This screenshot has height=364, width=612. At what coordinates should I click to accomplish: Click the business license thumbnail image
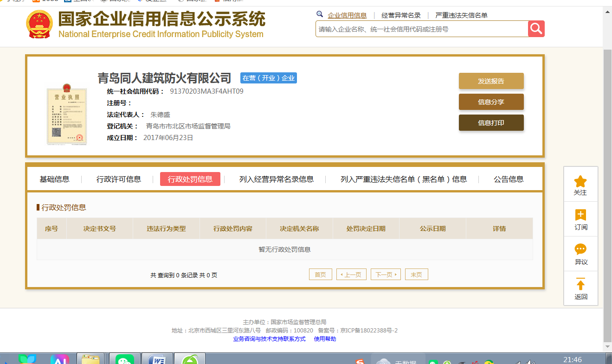click(x=67, y=115)
